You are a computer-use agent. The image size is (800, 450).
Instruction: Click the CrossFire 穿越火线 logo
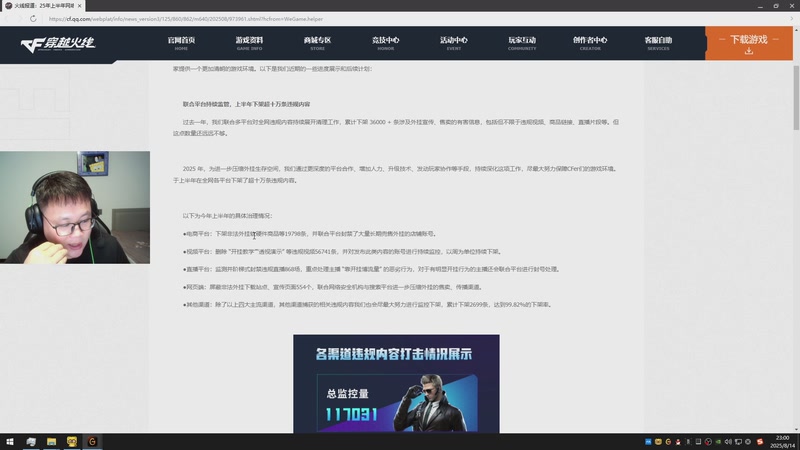pyautogui.click(x=58, y=44)
